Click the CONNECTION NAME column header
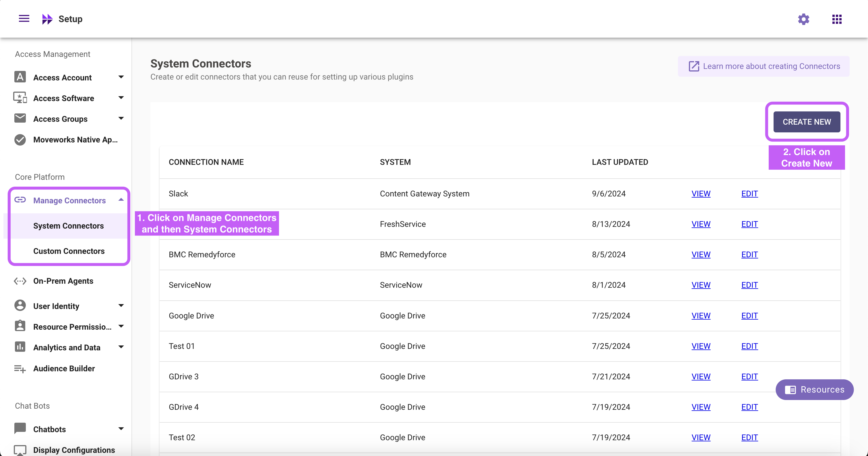Image resolution: width=868 pixels, height=456 pixels. [206, 162]
